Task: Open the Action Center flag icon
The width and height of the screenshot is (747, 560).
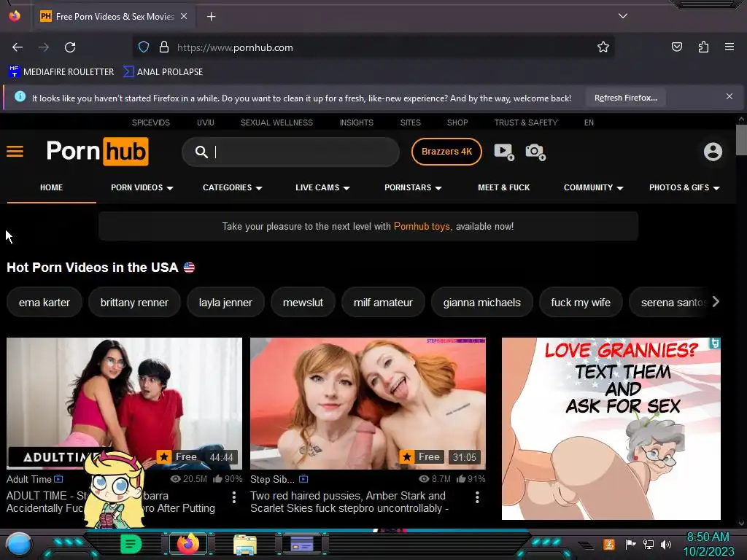Action: 630,544
